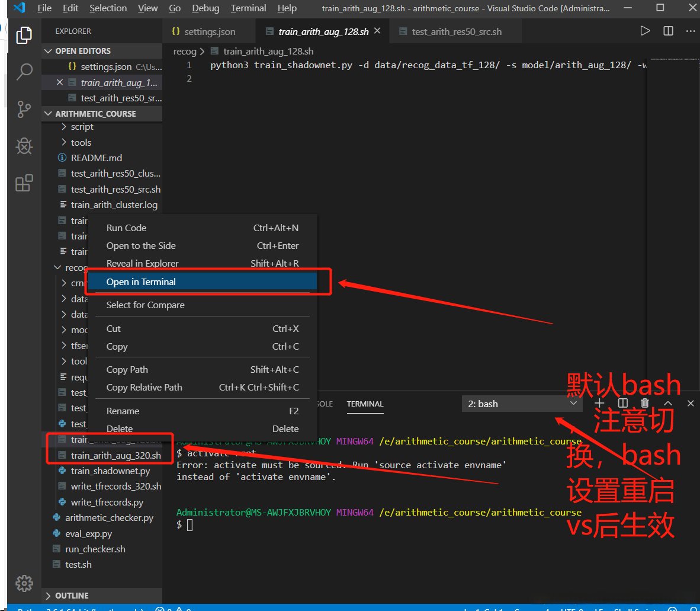
Task: Run the code with play button
Action: click(x=645, y=31)
